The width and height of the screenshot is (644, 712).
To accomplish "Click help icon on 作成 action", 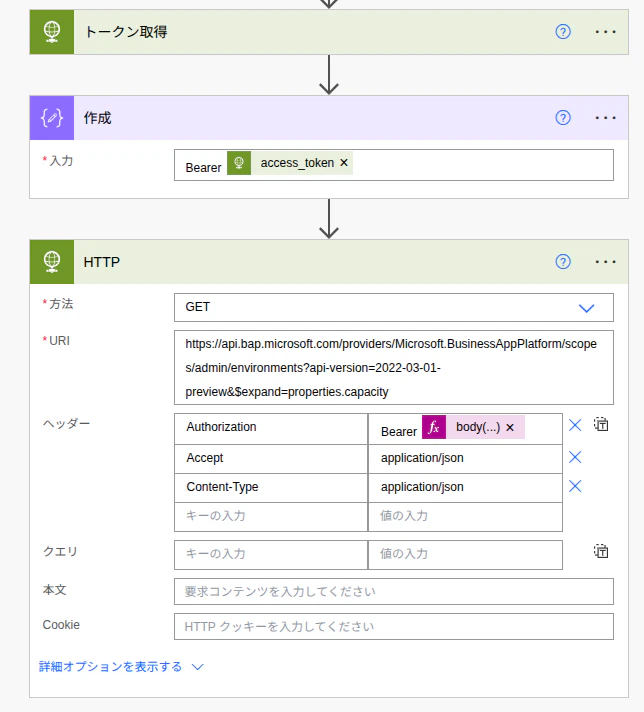I will [563, 118].
